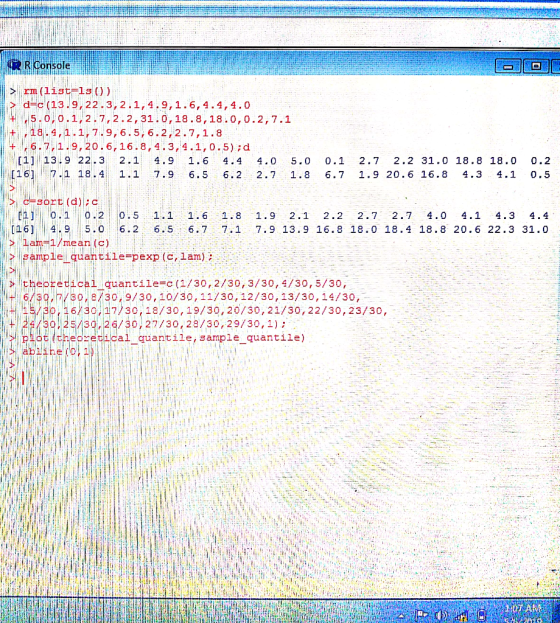The image size is (560, 623).
Task: Click the battery or device tray icon
Action: [x=481, y=615]
